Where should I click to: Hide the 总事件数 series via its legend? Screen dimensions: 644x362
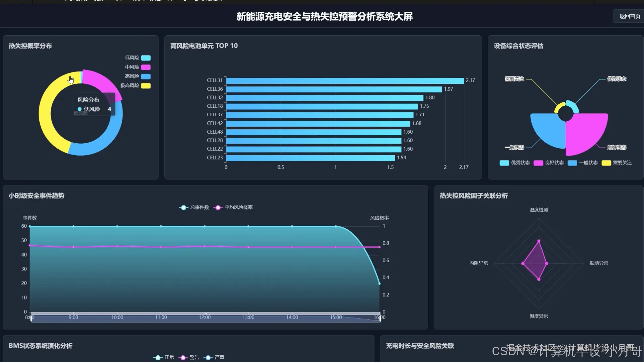tap(184, 207)
